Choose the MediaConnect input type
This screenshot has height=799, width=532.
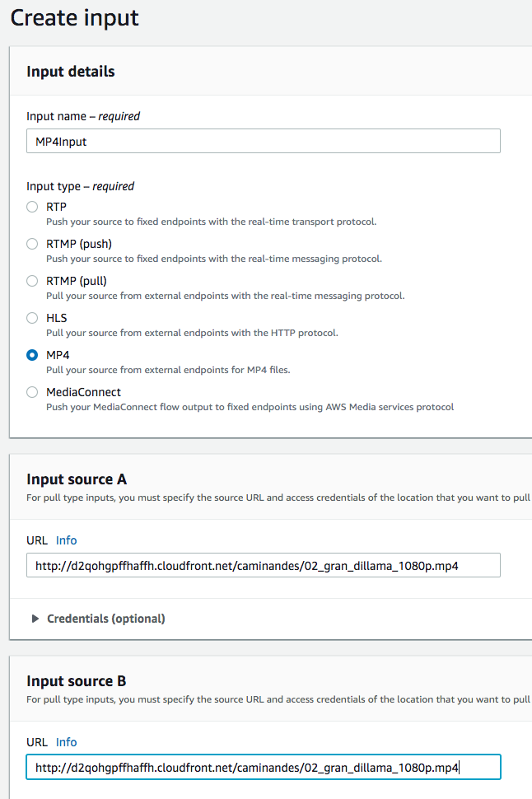32,392
